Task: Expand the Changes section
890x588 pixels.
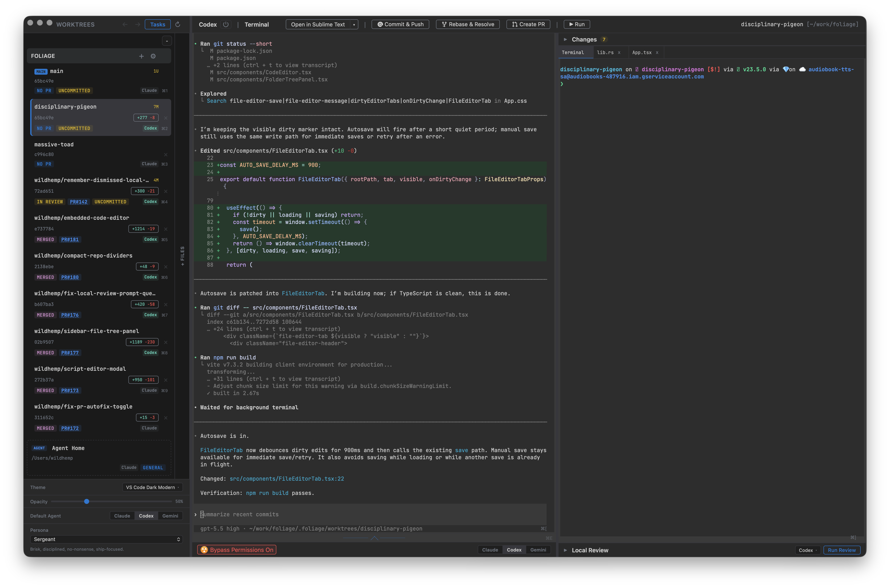Action: click(x=565, y=39)
